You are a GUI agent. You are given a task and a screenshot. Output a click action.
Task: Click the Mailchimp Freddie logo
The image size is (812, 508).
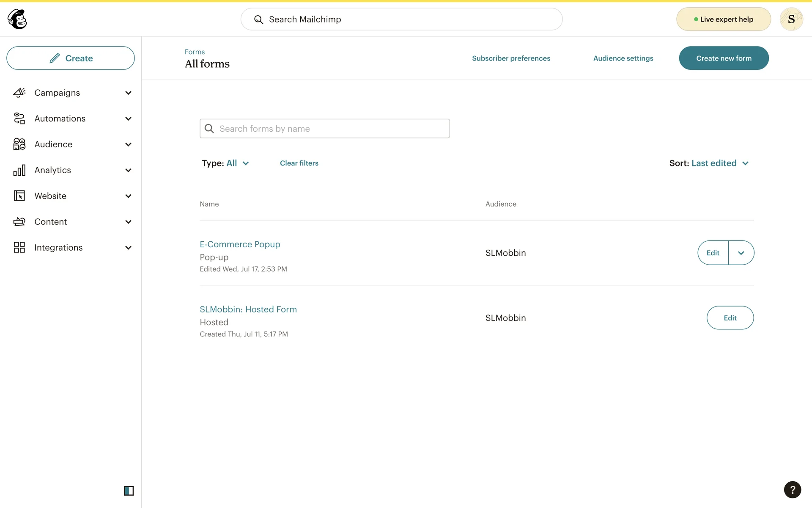tap(17, 19)
